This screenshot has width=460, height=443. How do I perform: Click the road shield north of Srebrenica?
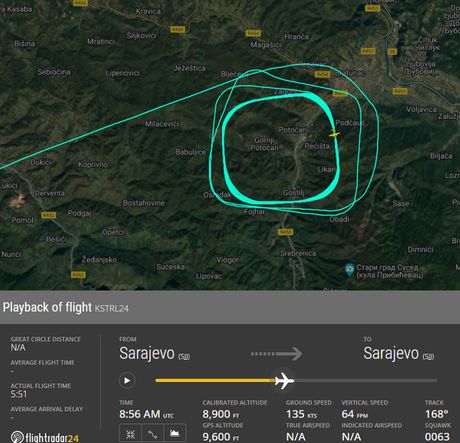285,232
